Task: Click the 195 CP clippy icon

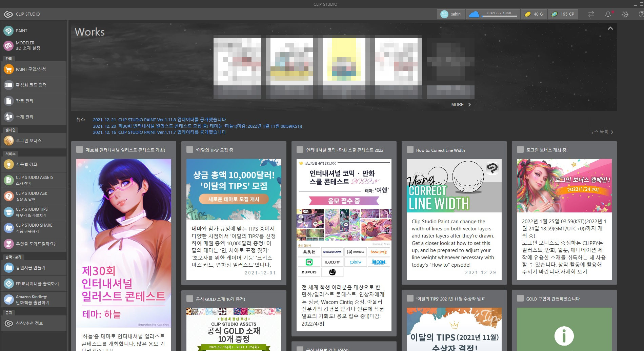Action: coord(555,14)
